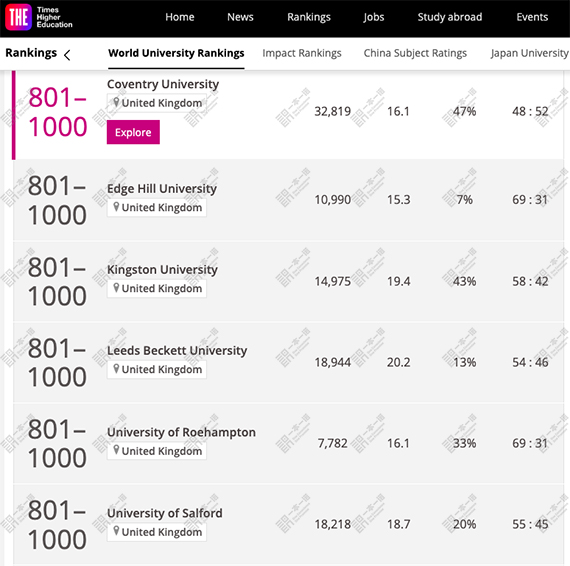The image size is (570, 566).
Task: Click the Times Higher Education logo
Action: (39, 17)
